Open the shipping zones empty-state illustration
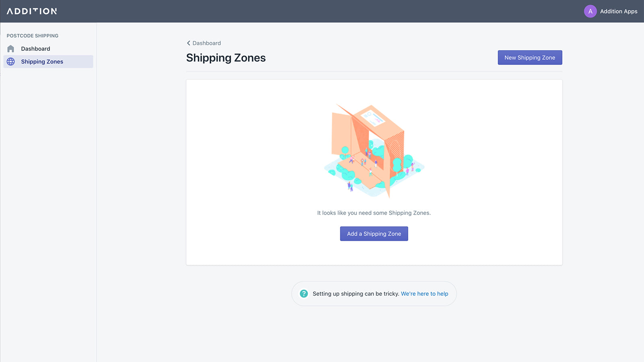Screen dimensions: 644x362 (x=374, y=151)
